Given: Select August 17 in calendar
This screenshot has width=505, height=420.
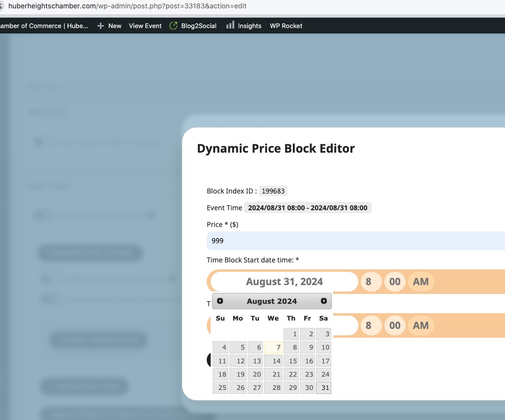Looking at the screenshot, I should coord(324,361).
